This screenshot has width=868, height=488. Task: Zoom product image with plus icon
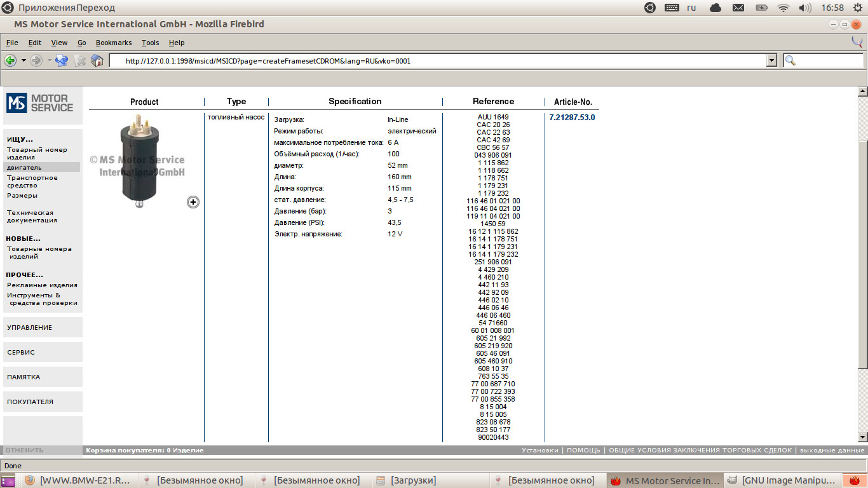click(x=193, y=202)
